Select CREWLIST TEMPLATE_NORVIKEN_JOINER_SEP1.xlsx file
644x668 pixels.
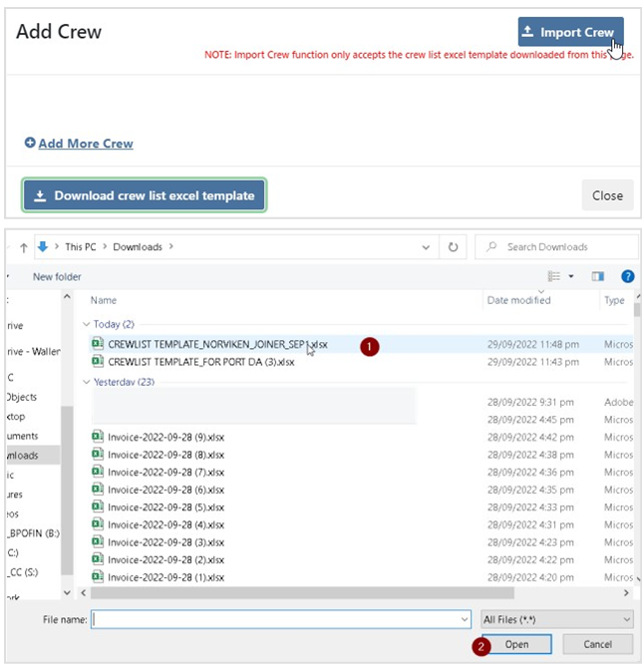click(216, 344)
